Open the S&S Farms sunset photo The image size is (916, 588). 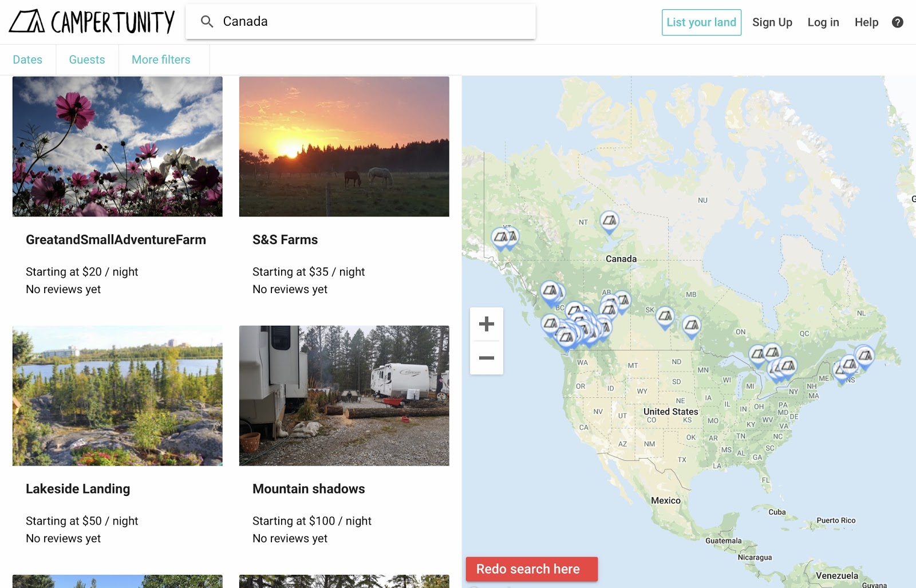click(344, 147)
